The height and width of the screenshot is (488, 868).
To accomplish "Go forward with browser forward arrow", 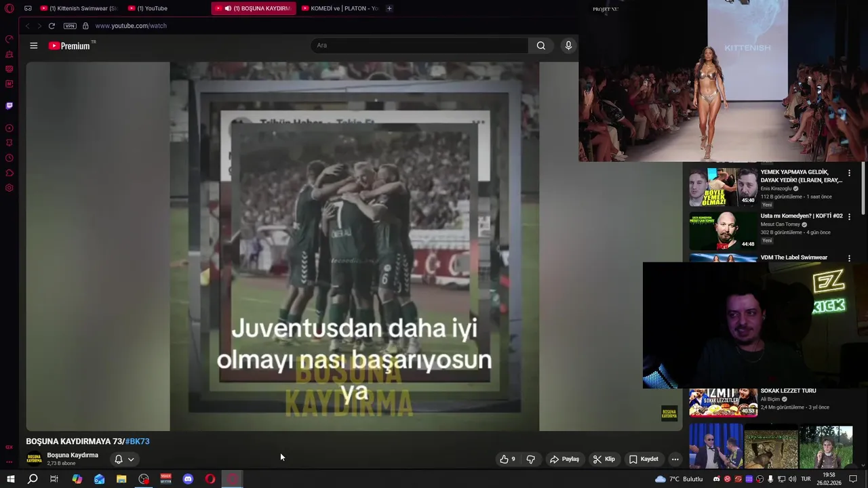I will [39, 26].
